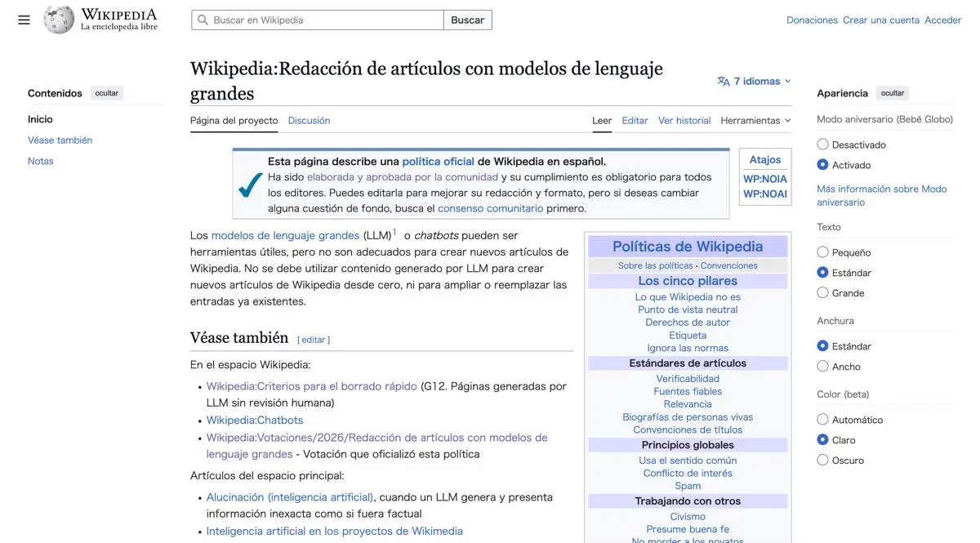Viewport: 980px width, 543px height.
Task: Open Presume buena fe link
Action: pyautogui.click(x=688, y=529)
